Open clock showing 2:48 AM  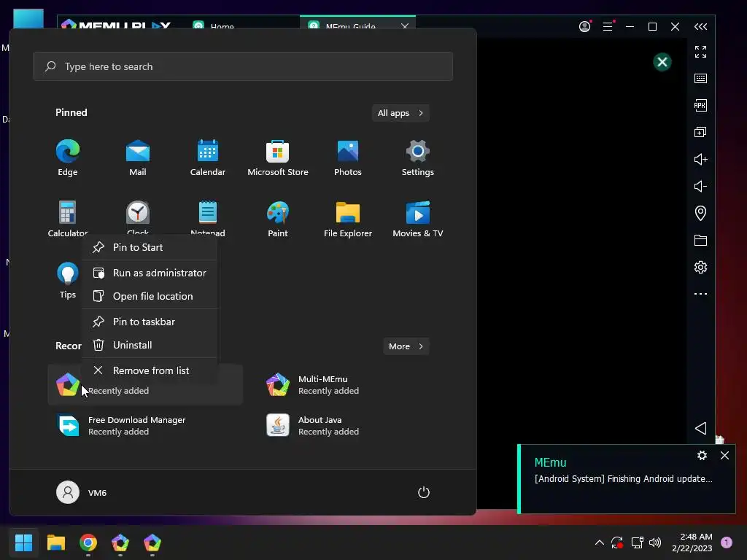(x=692, y=542)
